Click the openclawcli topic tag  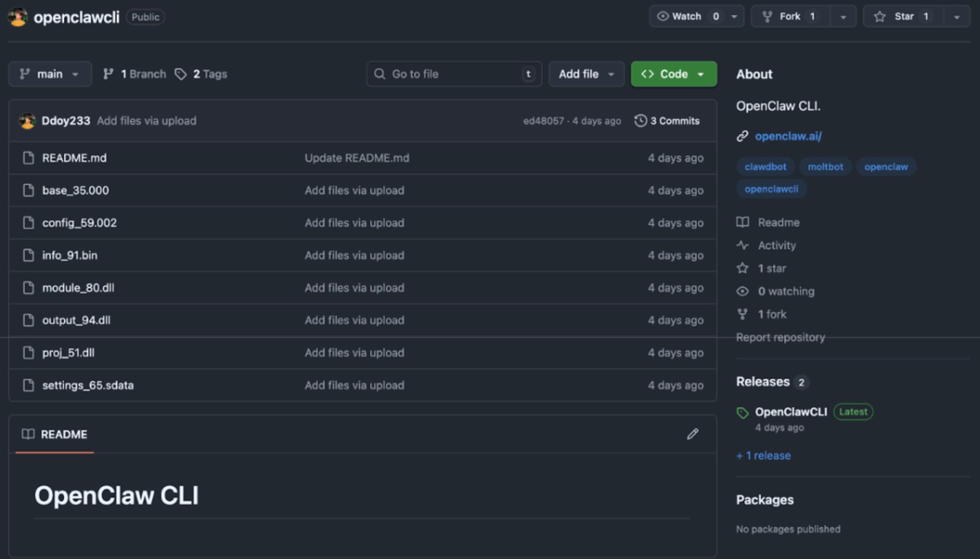coord(771,189)
